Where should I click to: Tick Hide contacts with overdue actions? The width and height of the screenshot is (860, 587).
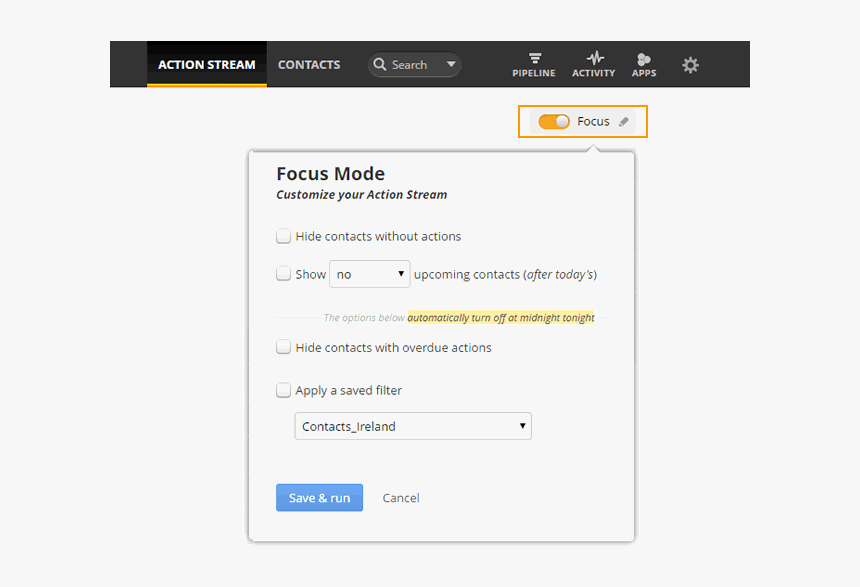point(284,348)
